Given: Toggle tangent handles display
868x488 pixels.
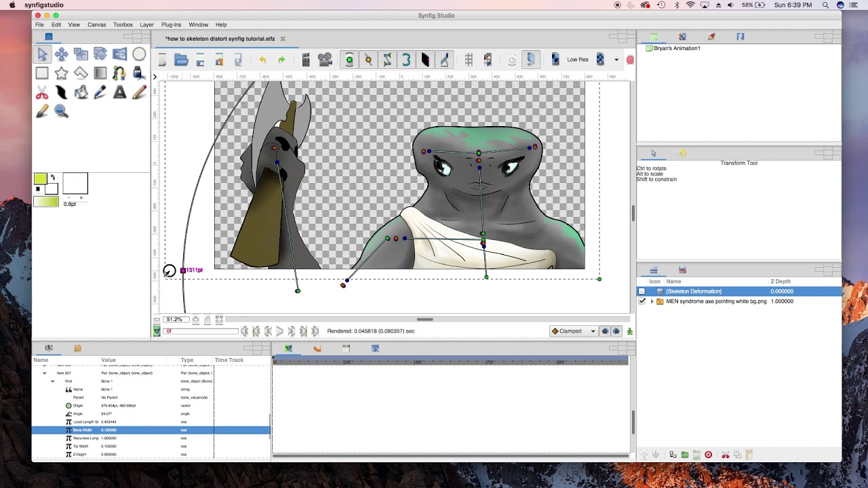Looking at the screenshot, I should coord(387,60).
